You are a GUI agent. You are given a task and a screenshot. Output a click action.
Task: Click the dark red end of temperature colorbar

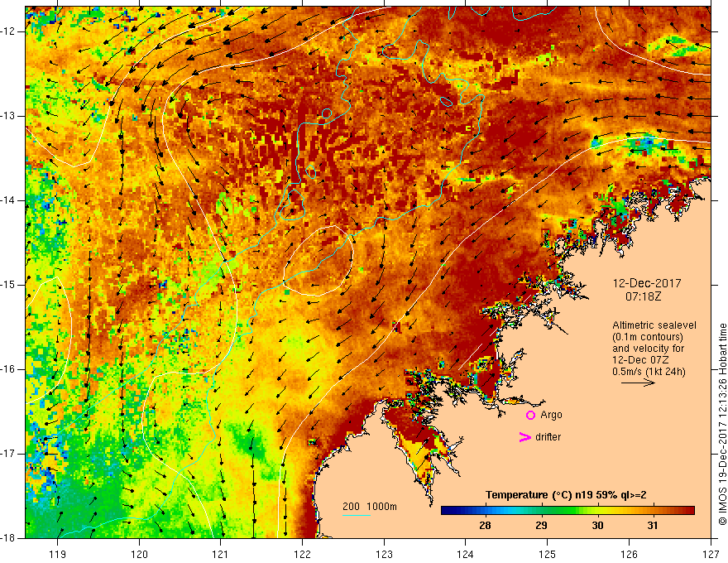(689, 511)
